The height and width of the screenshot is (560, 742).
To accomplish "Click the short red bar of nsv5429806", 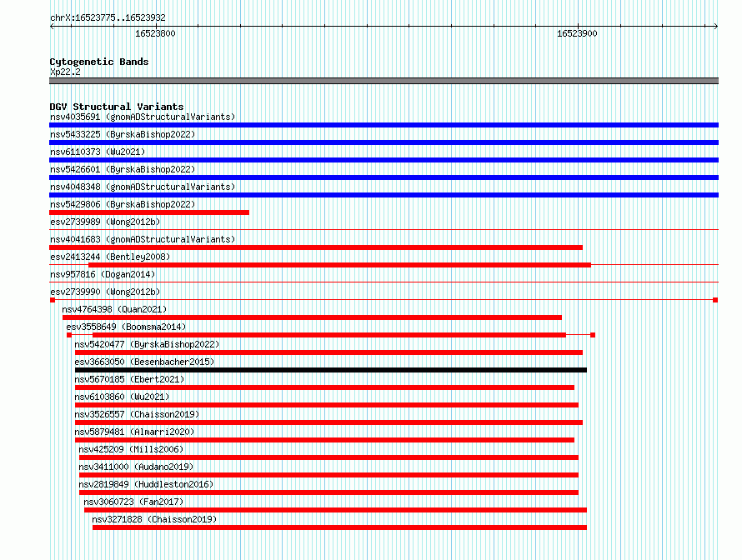I will [x=149, y=212].
